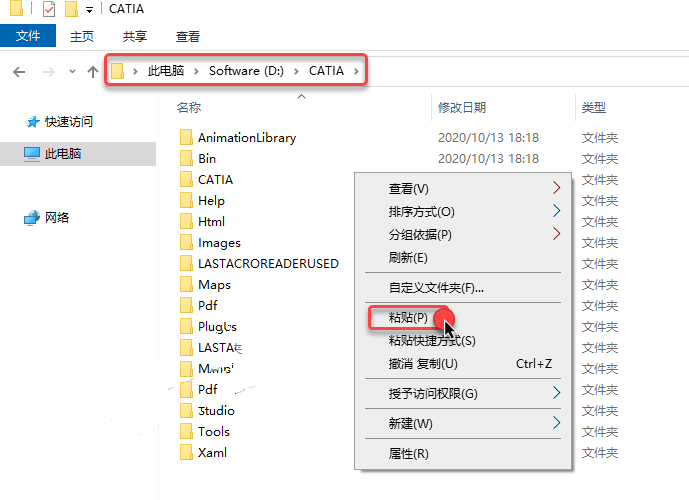Viewport: 689px width, 500px height.
Task: Expand the chevron after CATIA breadcrumb
Action: (x=356, y=71)
